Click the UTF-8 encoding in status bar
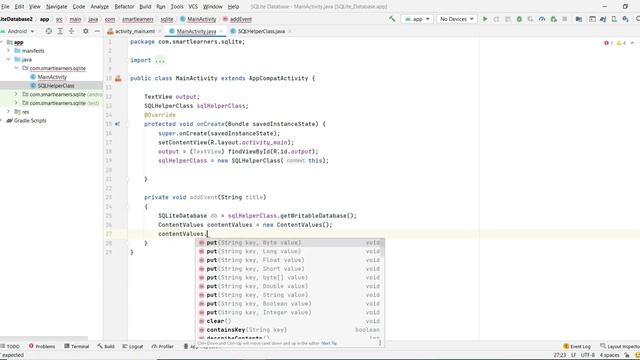The image size is (640, 360). [x=587, y=355]
